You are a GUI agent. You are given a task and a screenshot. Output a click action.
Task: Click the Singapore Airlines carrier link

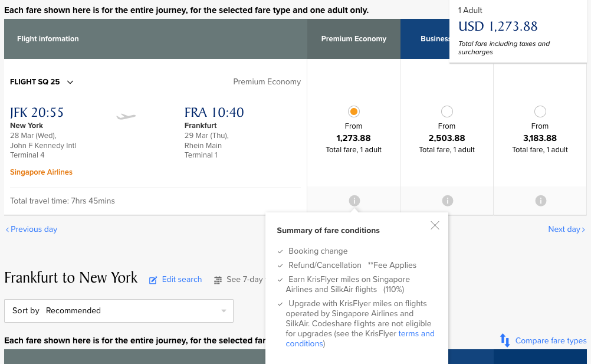(x=41, y=172)
